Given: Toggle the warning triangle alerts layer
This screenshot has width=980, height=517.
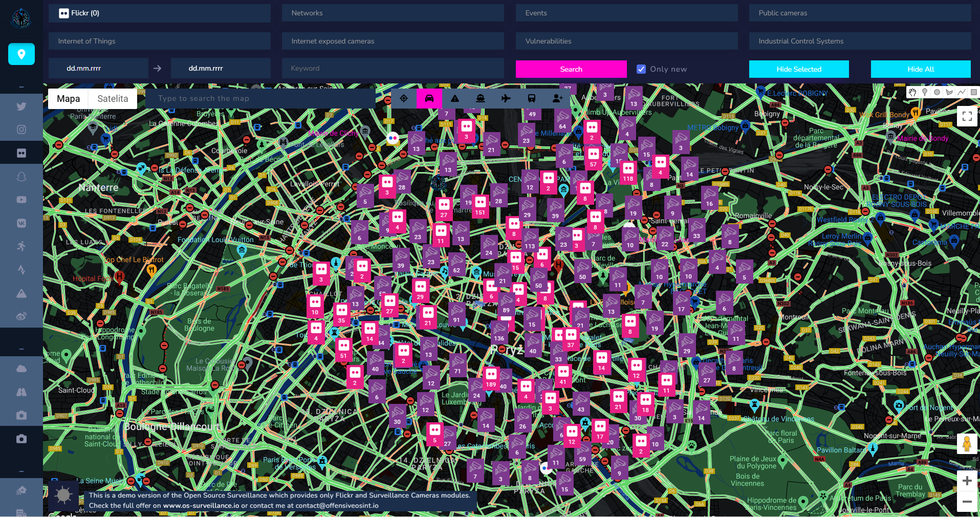Looking at the screenshot, I should (455, 98).
